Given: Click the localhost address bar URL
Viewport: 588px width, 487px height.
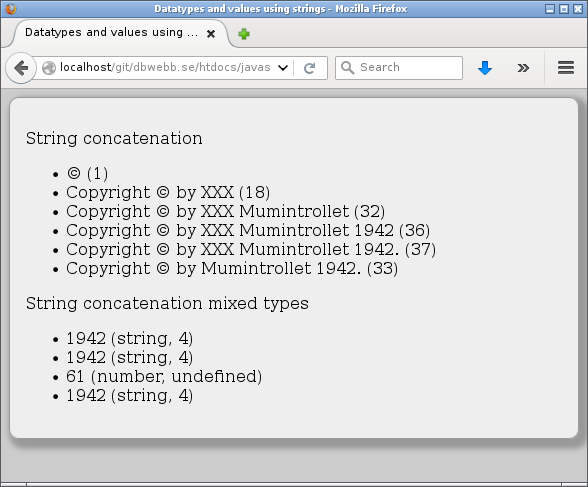Looking at the screenshot, I should (x=165, y=67).
